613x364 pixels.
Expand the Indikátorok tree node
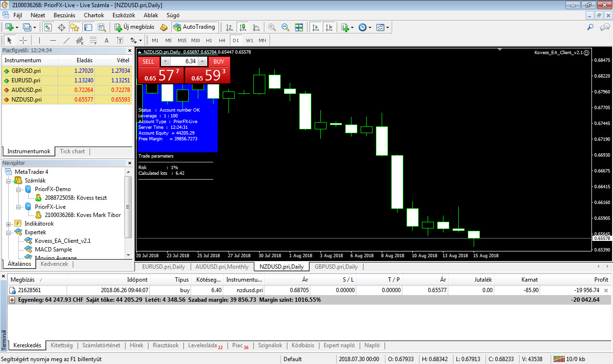pyautogui.click(x=9, y=224)
